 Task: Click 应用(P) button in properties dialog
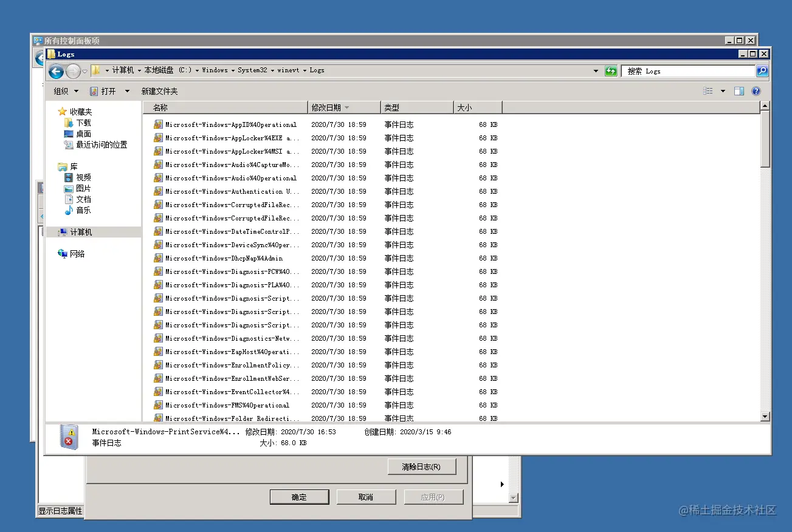(433, 497)
